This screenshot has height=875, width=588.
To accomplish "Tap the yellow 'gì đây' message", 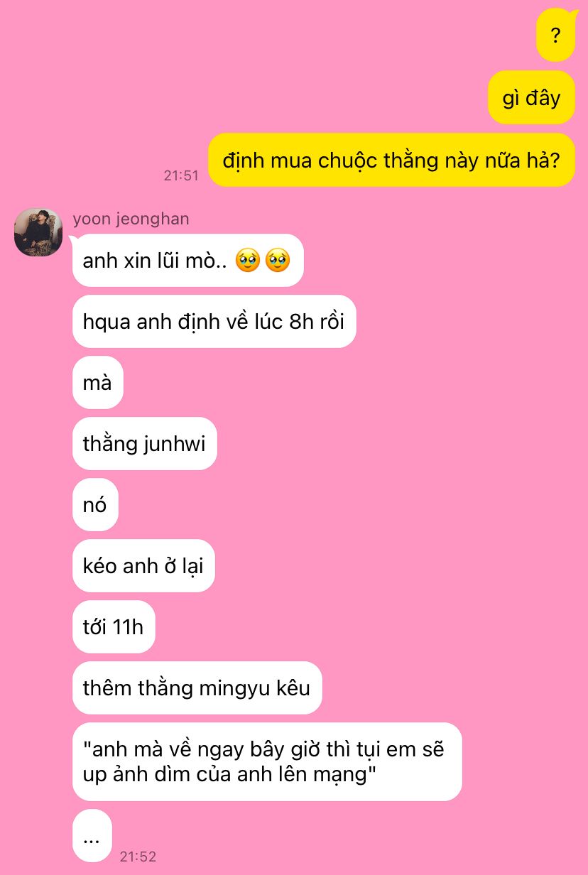I will coord(531,97).
